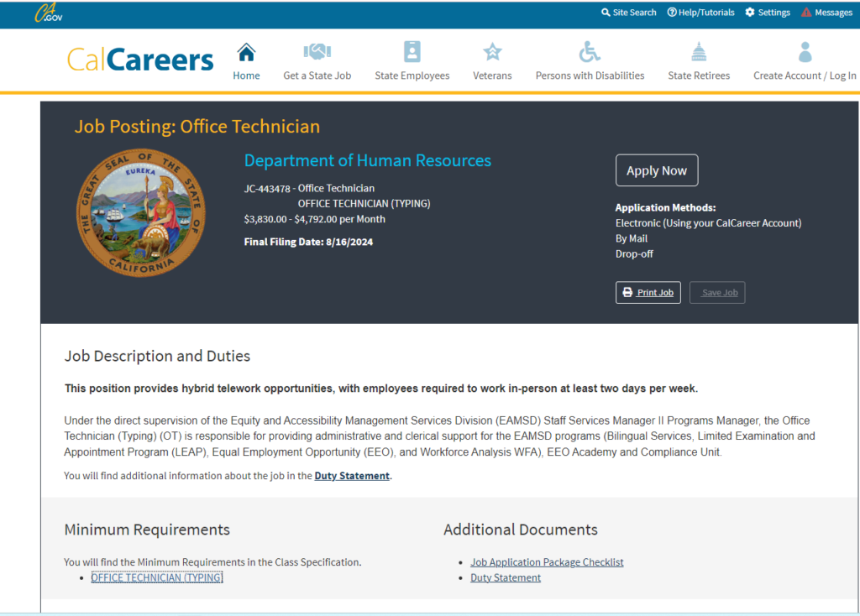
Task: Select Electronic (Using your CalCareer Account) text
Action: [708, 223]
